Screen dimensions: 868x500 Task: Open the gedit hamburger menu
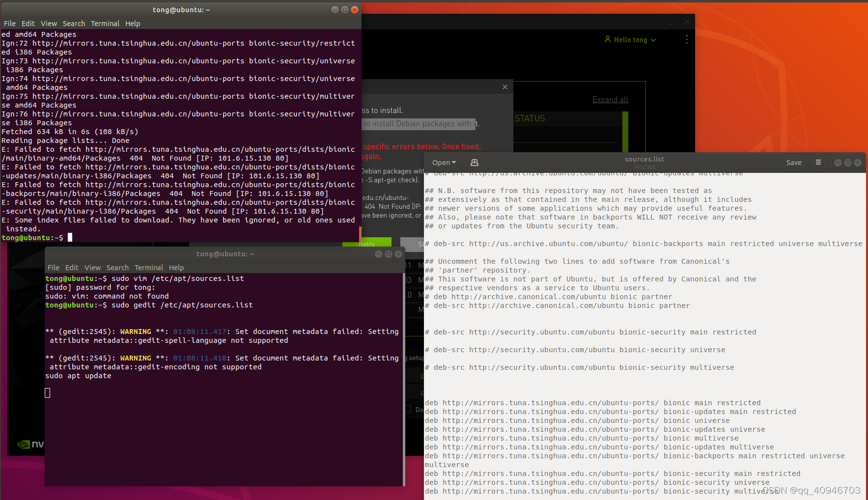[x=818, y=163]
